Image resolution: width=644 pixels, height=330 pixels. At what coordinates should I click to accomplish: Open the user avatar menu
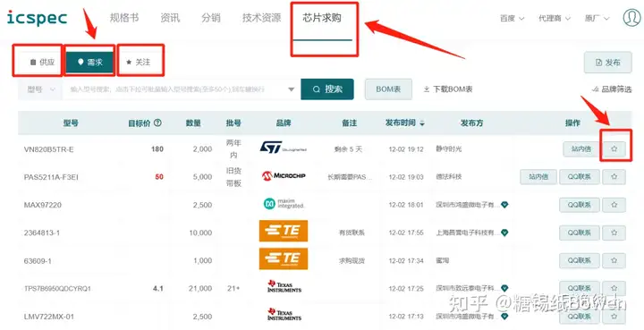tap(631, 18)
